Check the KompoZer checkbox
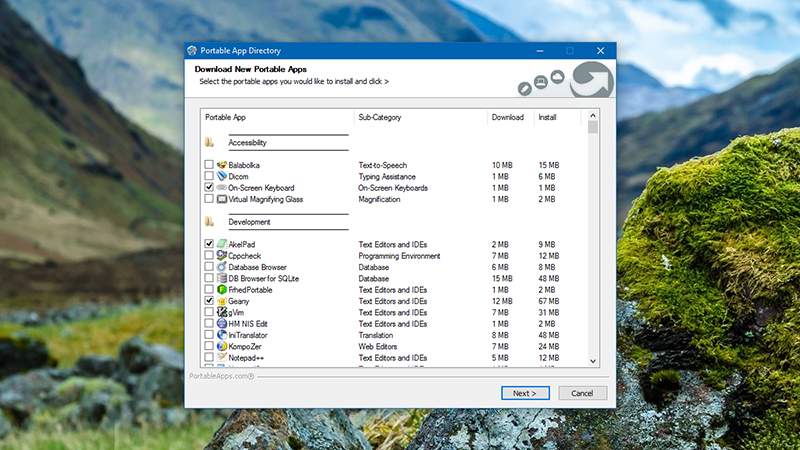This screenshot has height=450, width=800. click(209, 346)
